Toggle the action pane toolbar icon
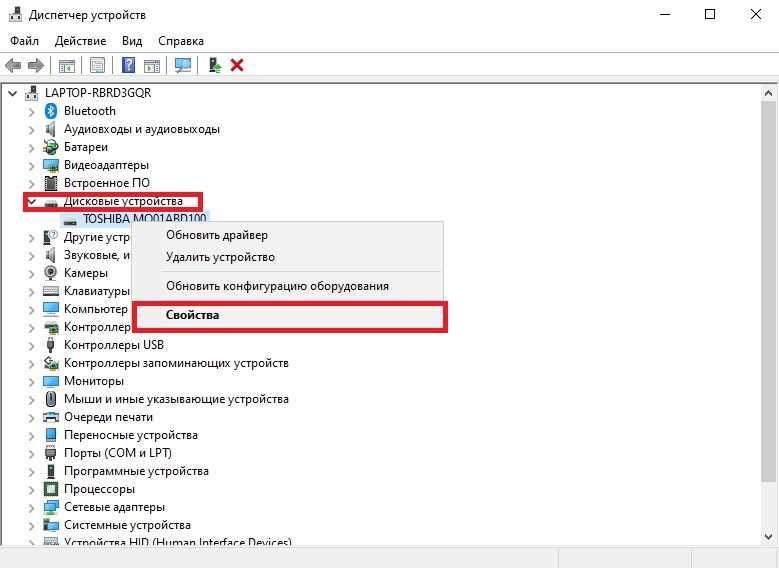 (x=152, y=65)
